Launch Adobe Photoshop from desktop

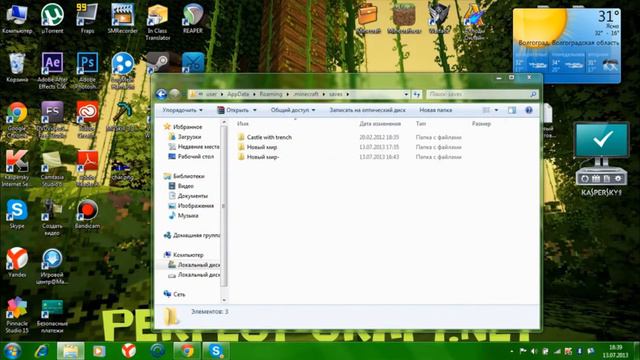[87, 70]
